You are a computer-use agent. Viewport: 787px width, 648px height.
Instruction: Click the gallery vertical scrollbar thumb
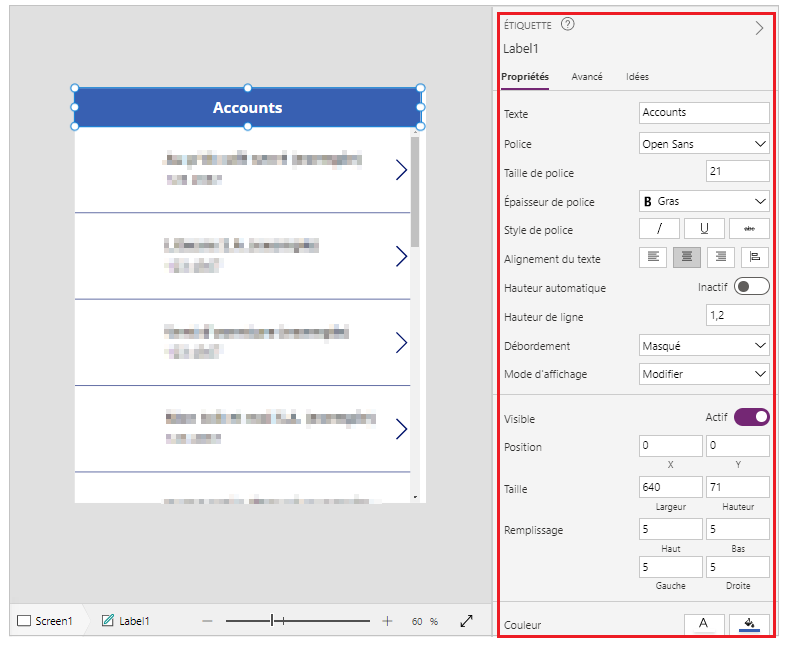(415, 192)
